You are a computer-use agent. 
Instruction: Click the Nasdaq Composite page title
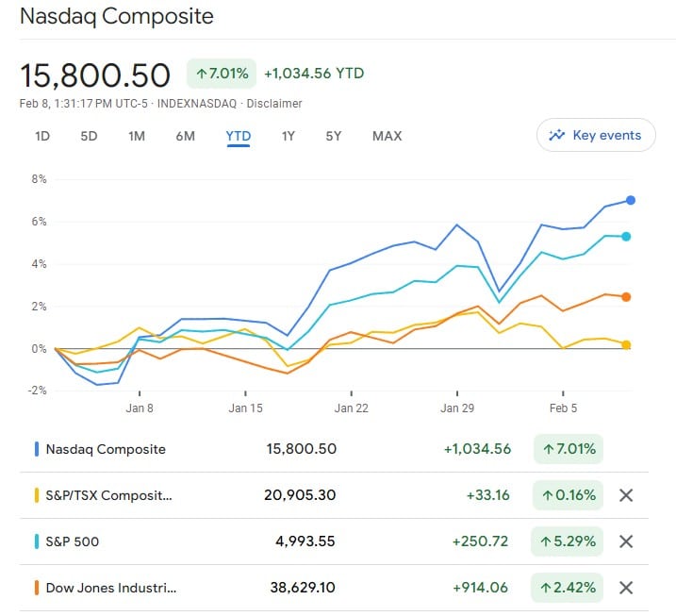[x=116, y=16]
